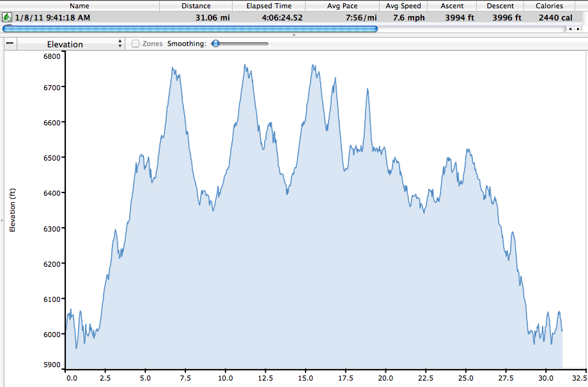Screen dimensions: 588x387
Task: Sort activities by Avg Speed column
Action: (403, 6)
